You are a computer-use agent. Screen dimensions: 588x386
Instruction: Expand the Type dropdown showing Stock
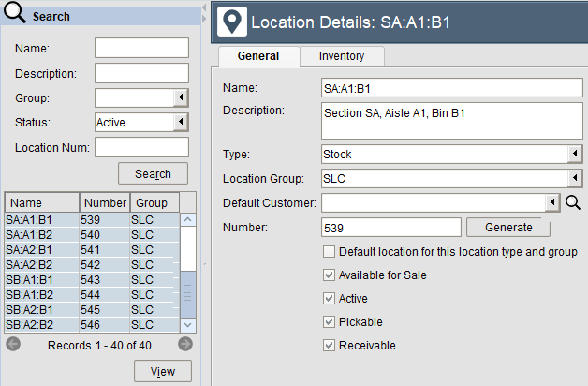point(574,154)
